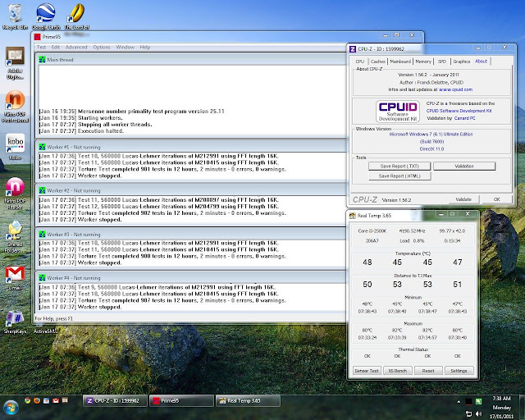Switch to the Graphics tab in CPU-Z
This screenshot has height=420, width=525.
461,62
